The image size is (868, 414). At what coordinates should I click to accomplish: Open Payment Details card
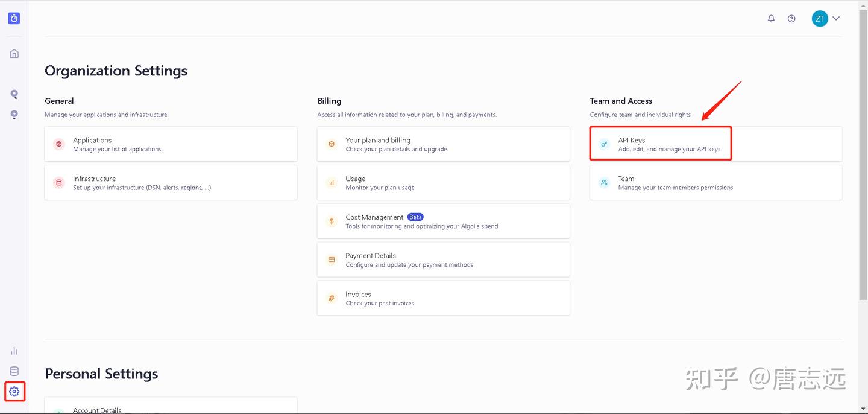coord(443,260)
